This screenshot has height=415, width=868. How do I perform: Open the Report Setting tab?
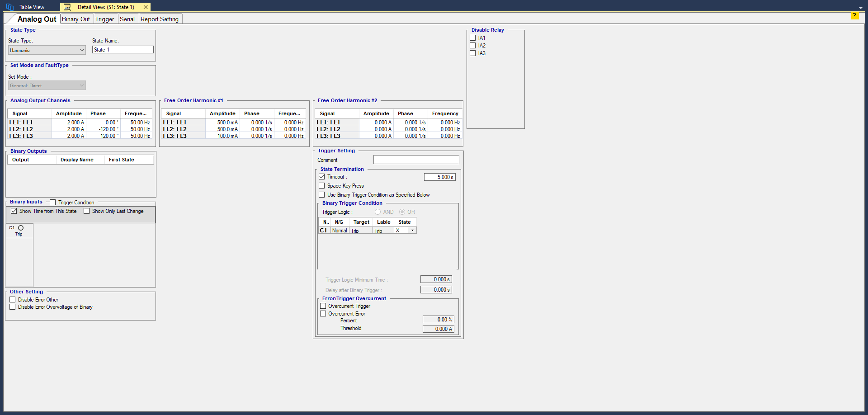160,19
